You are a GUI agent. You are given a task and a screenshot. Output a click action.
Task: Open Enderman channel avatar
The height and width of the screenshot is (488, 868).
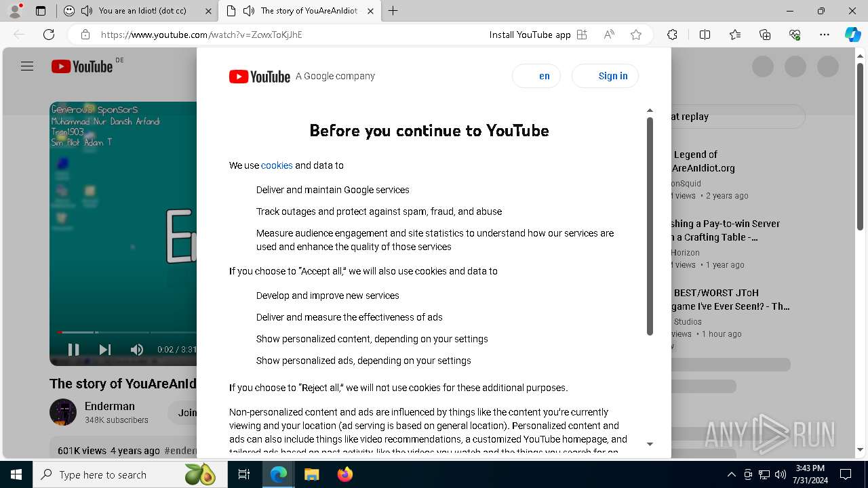point(63,412)
